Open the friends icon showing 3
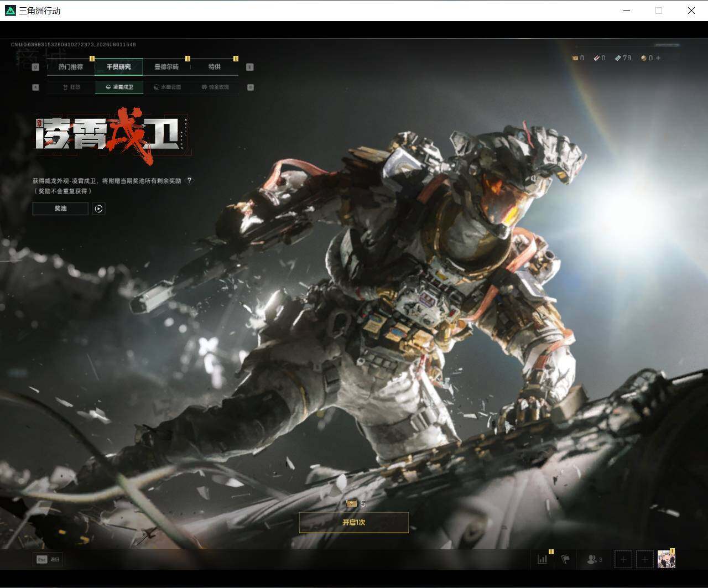708x588 pixels. tap(595, 559)
